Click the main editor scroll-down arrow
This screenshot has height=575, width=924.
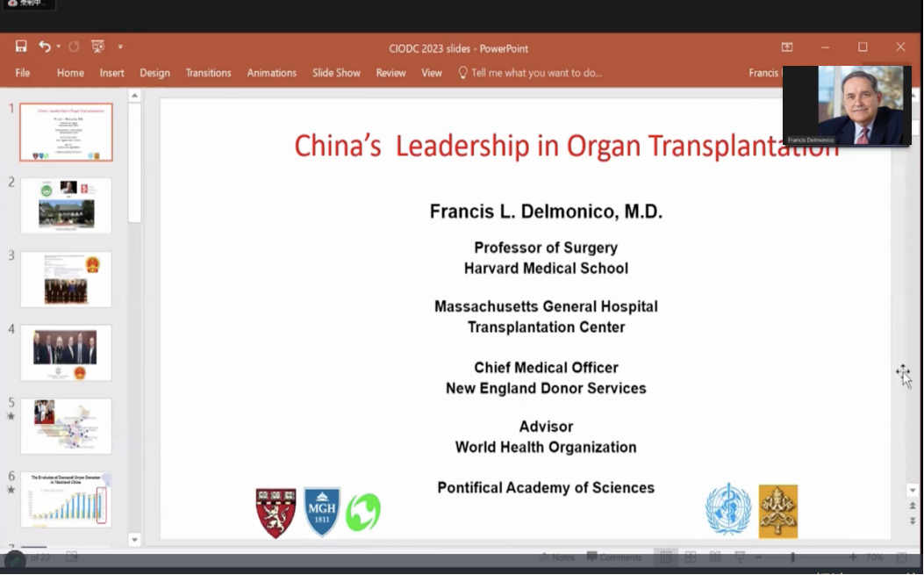pyautogui.click(x=913, y=491)
